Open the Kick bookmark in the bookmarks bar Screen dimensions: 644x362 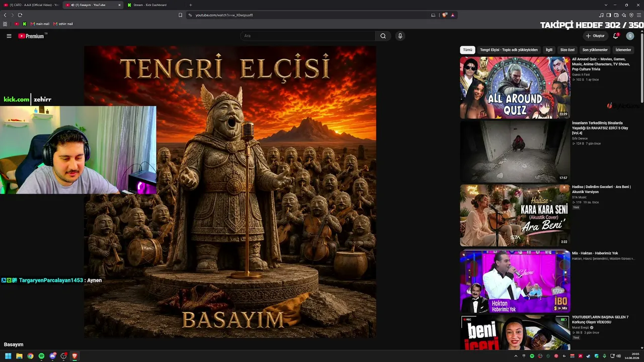24,24
